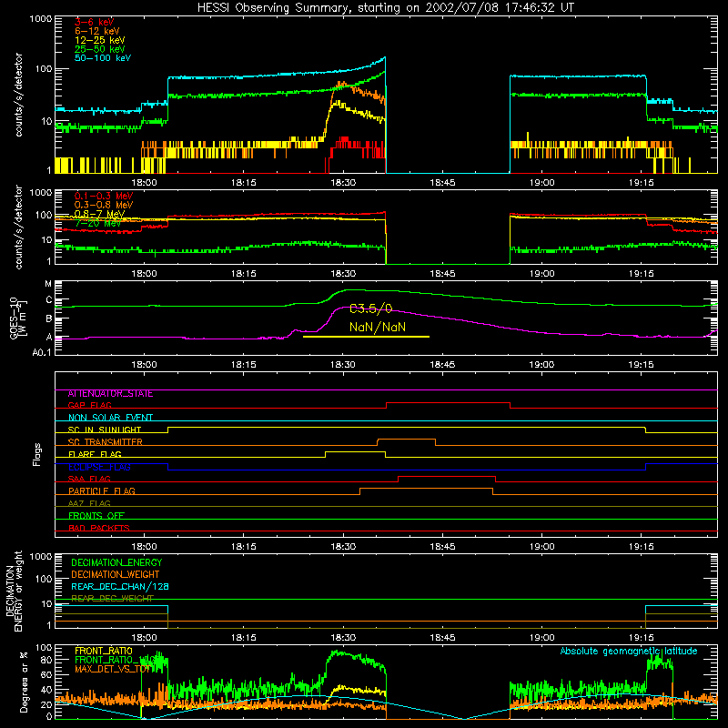
Task: Select the GAP_FLAG label
Action: point(89,405)
